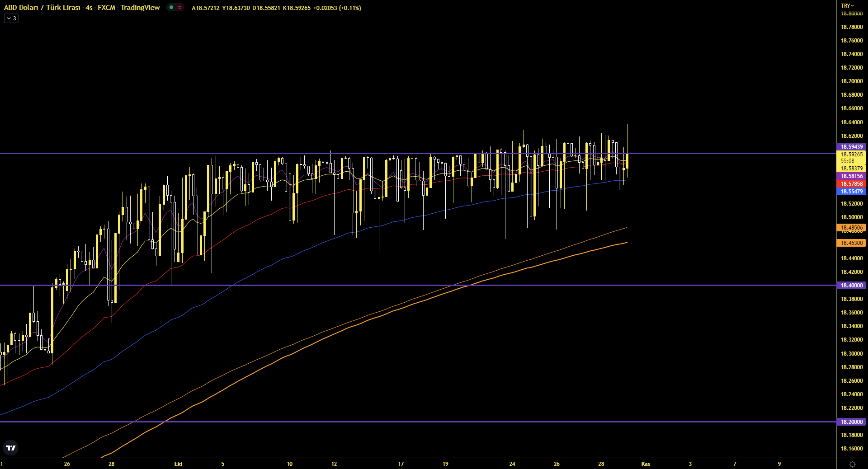The height and width of the screenshot is (469, 868).
Task: Click the close value K18.59265
Action: (x=297, y=8)
